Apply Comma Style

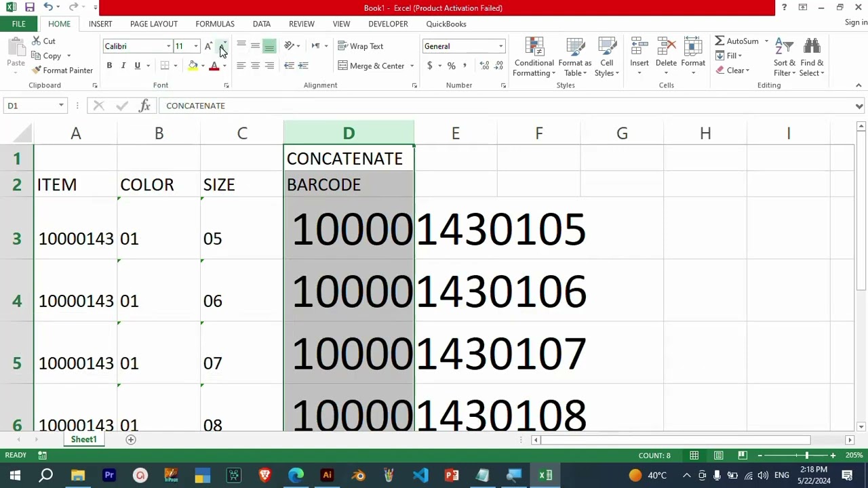pos(465,66)
